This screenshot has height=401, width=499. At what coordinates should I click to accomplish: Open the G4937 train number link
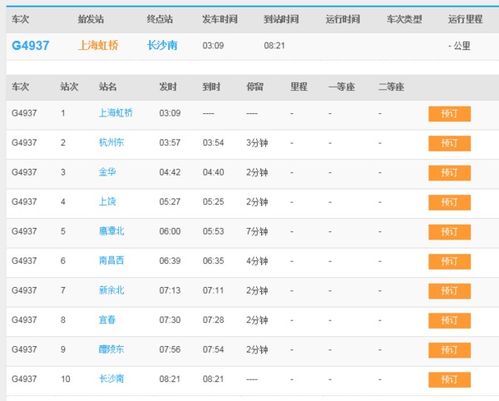[x=30, y=45]
